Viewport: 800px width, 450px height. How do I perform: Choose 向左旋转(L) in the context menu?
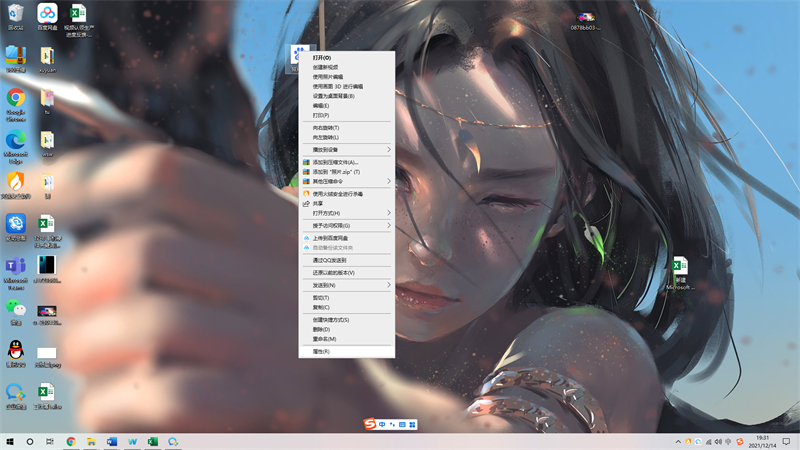[346, 138]
